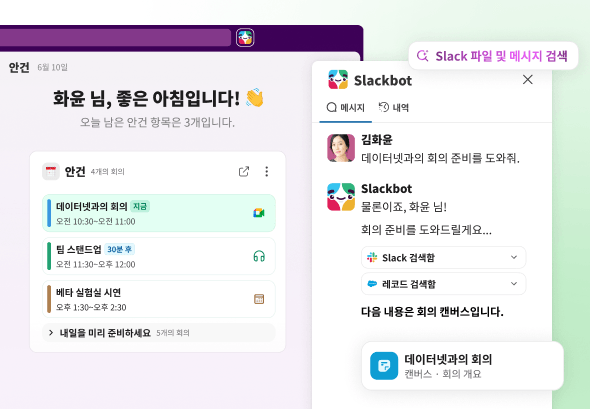Click the canvas icon on 데이터넷과의 회의 card
Screen dimensions: 590x409
click(384, 366)
